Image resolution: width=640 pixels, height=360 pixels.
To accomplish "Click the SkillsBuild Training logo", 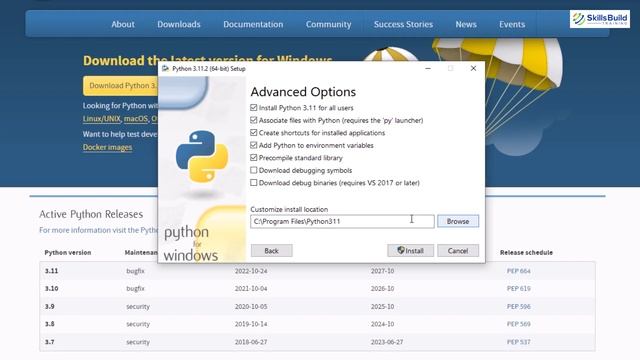I will click(x=600, y=19).
